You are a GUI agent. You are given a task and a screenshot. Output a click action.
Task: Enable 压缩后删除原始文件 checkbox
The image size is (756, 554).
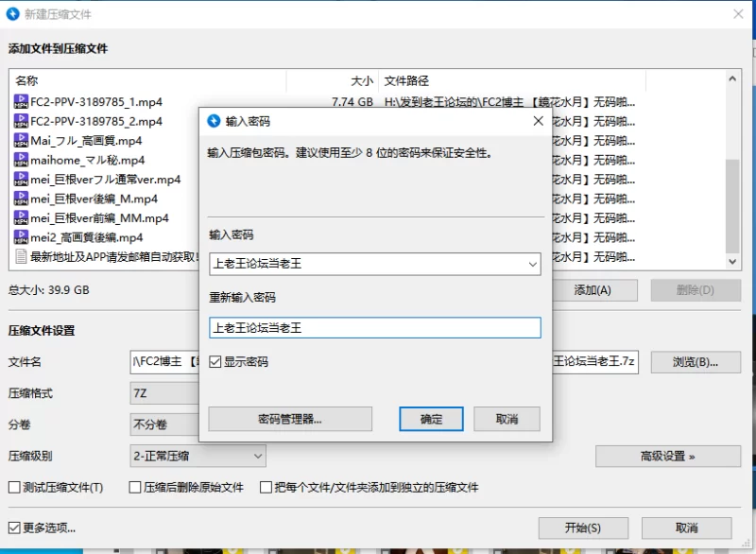135,488
